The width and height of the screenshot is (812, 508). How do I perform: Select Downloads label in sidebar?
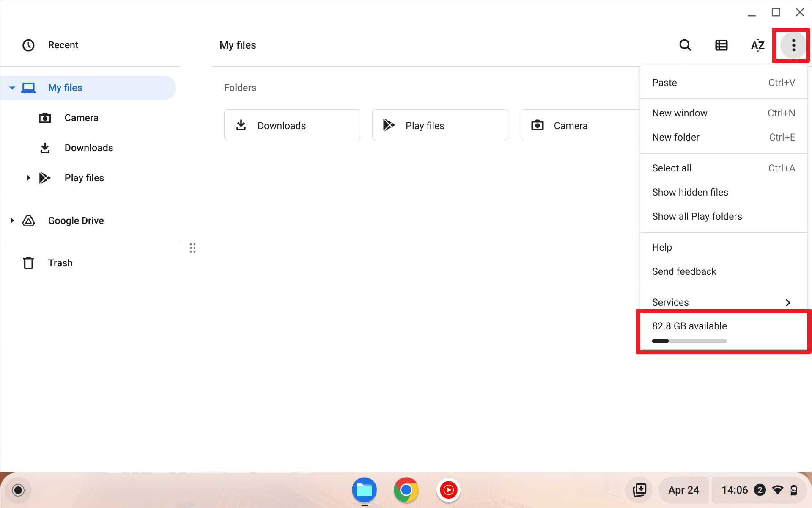(x=89, y=148)
